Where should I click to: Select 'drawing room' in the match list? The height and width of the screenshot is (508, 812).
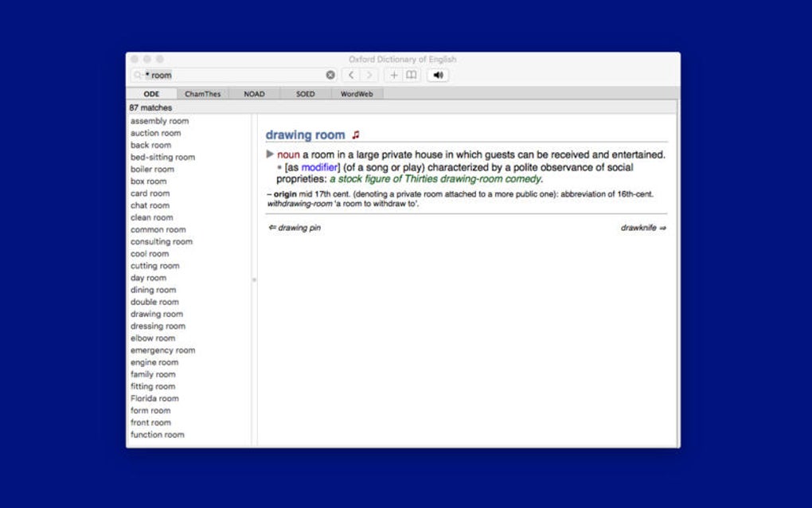[156, 314]
